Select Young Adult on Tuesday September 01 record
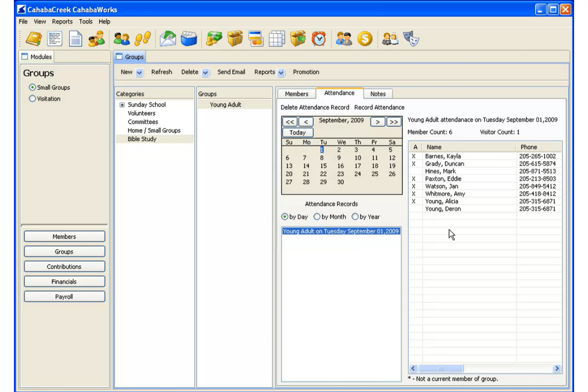This screenshot has height=392, width=588. pyautogui.click(x=341, y=231)
